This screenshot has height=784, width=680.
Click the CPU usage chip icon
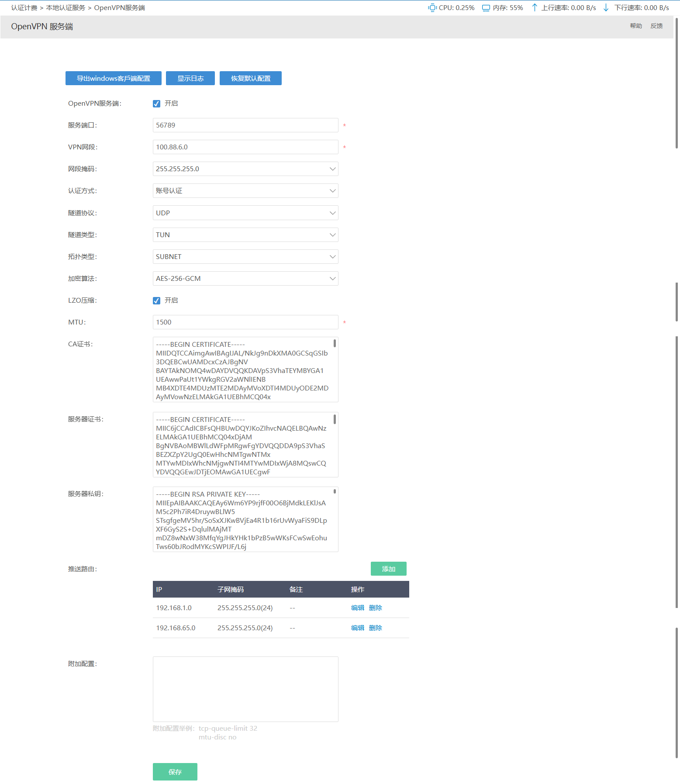pyautogui.click(x=432, y=7)
